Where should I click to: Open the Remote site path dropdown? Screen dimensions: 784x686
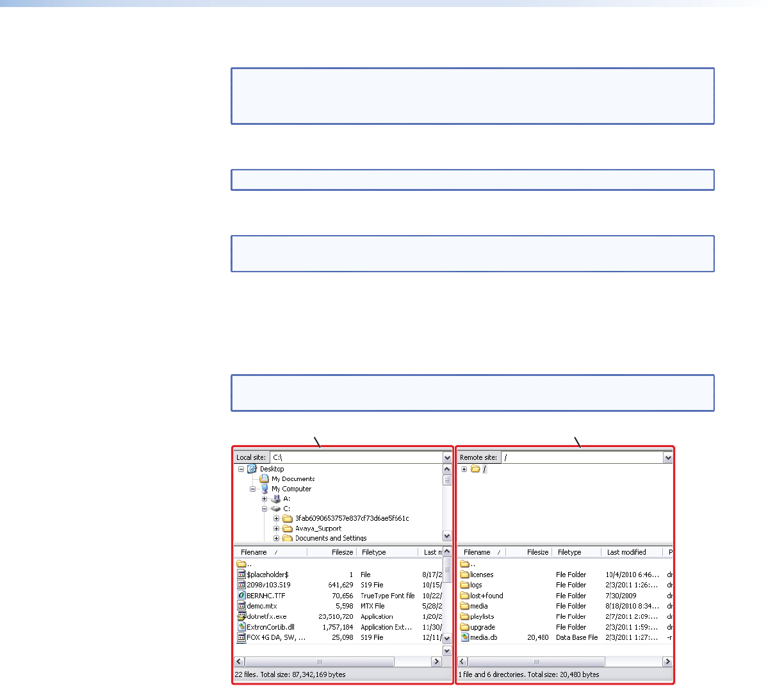point(668,457)
